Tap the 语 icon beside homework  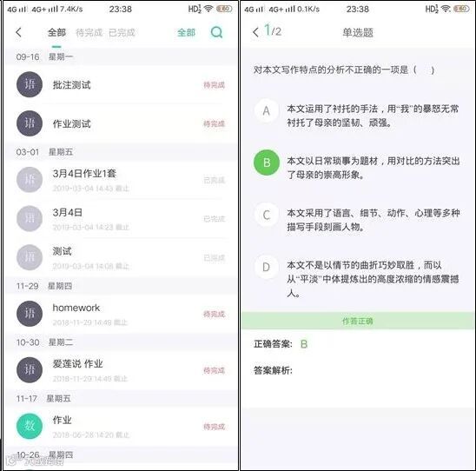click(x=30, y=314)
